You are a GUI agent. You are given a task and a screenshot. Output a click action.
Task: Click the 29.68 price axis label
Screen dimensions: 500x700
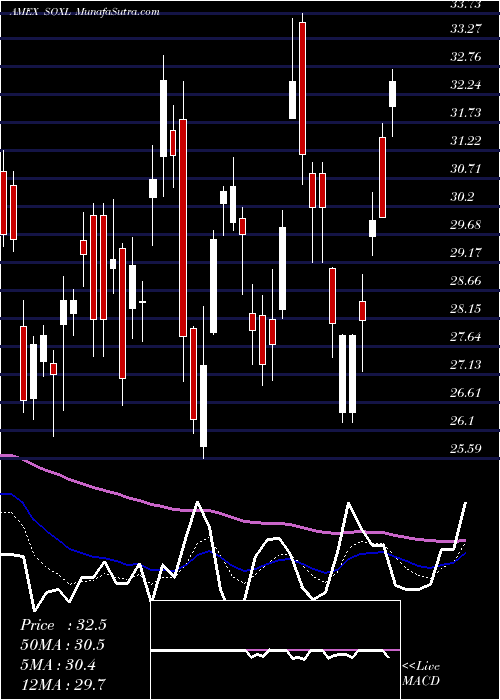coord(467,225)
